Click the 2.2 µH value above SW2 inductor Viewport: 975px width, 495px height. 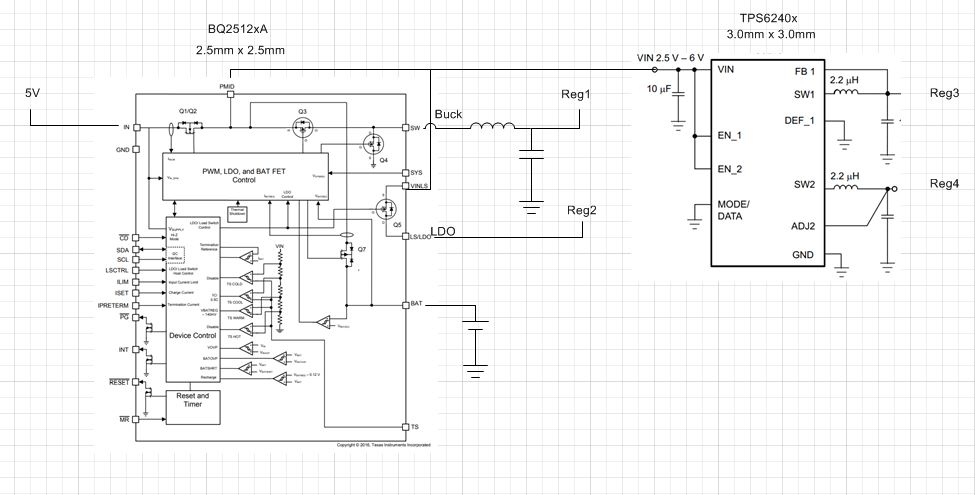pyautogui.click(x=844, y=176)
